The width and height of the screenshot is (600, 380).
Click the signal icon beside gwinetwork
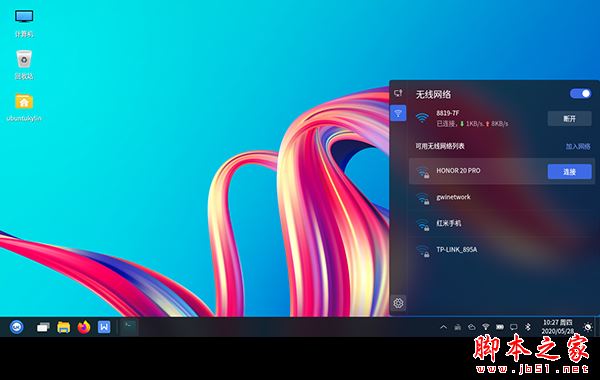point(423,199)
